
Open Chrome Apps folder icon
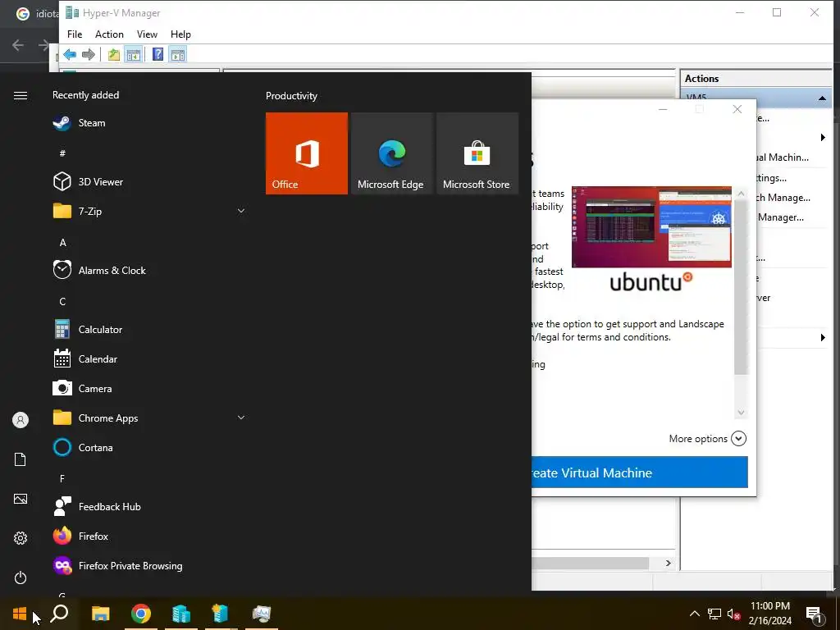[x=62, y=418]
